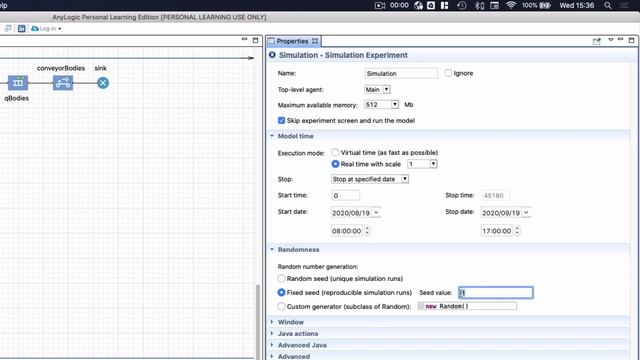This screenshot has height=360, width=640.
Task: Select Random seed unique simulation runs
Action: 281,278
